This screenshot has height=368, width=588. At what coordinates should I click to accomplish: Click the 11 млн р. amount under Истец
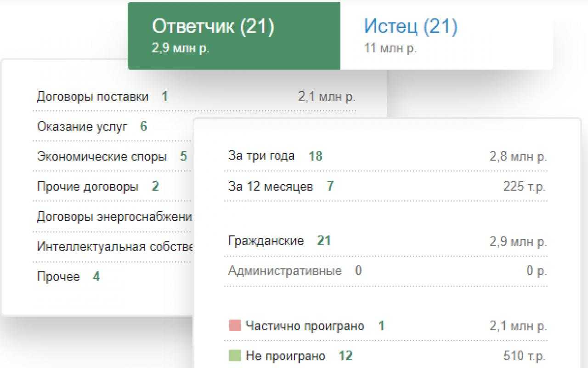click(390, 49)
